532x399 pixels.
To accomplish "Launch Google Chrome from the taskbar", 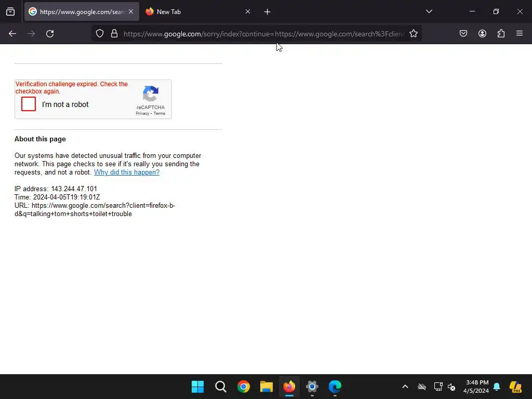I will coord(243,387).
